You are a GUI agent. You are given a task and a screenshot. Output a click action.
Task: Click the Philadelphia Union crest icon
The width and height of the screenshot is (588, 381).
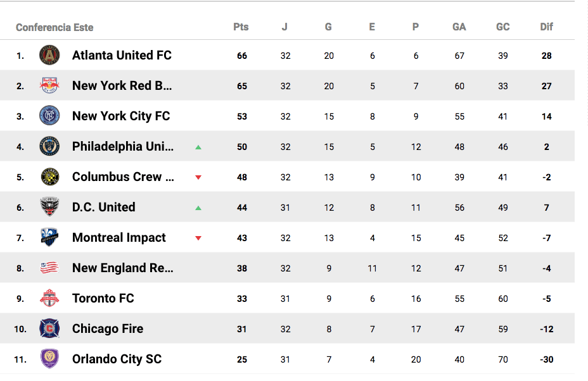click(x=49, y=146)
